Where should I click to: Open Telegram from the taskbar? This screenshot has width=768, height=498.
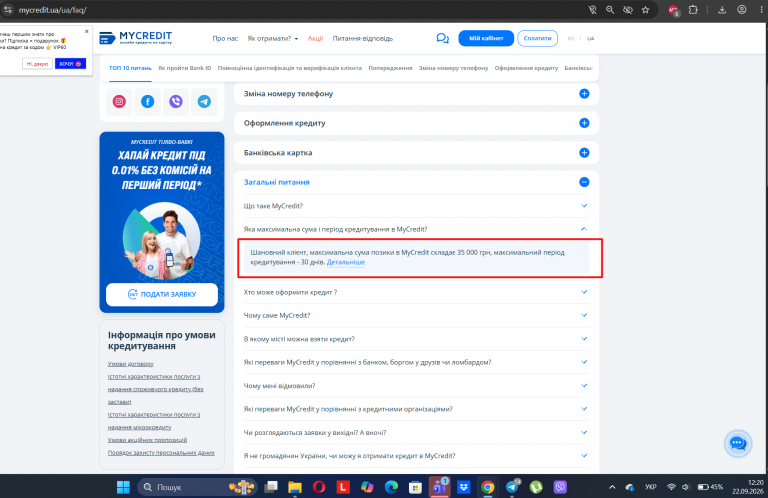click(x=512, y=487)
